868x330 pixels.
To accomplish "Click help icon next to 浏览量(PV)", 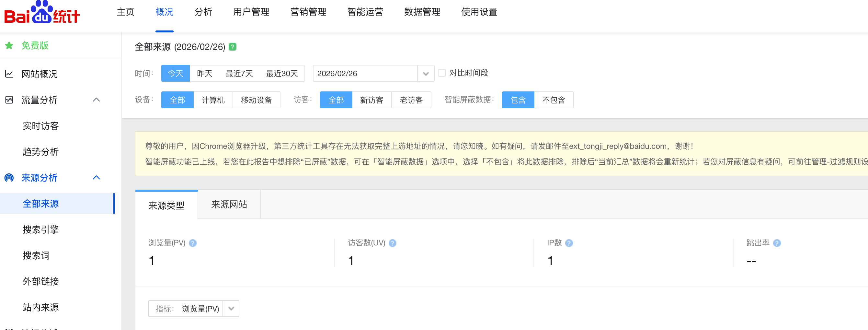I will click(x=193, y=243).
